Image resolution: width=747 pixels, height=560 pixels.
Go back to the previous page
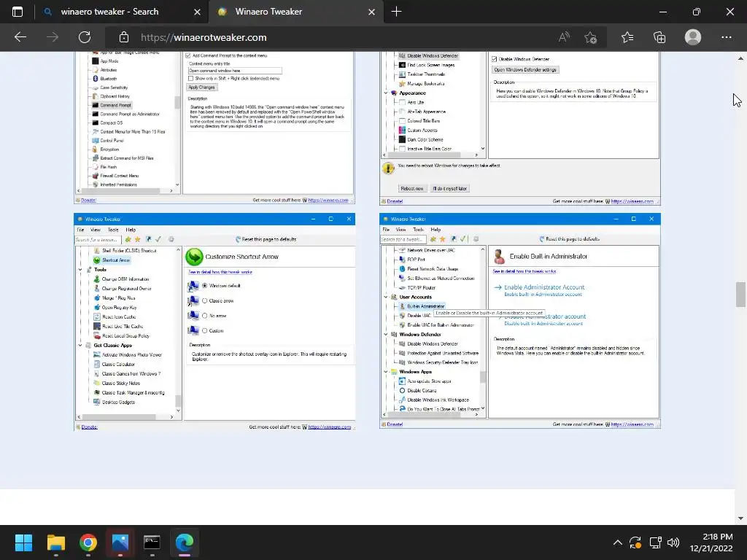(20, 37)
